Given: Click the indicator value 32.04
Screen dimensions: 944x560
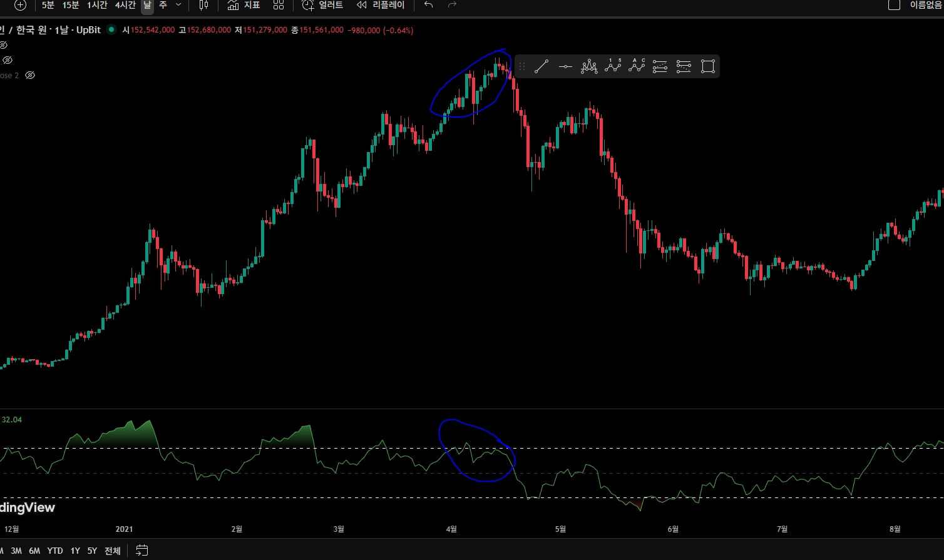Looking at the screenshot, I should pos(12,419).
